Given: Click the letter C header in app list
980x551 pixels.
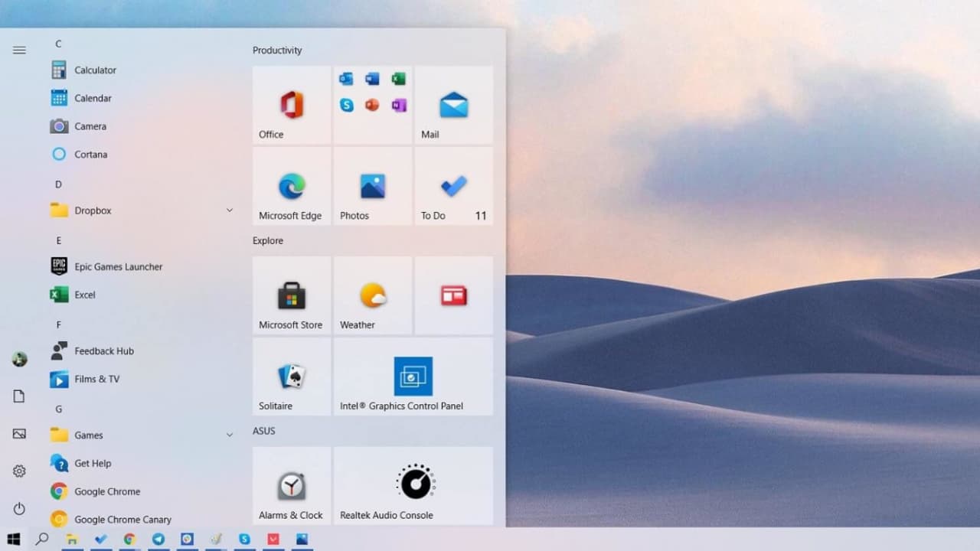Looking at the screenshot, I should coord(58,44).
